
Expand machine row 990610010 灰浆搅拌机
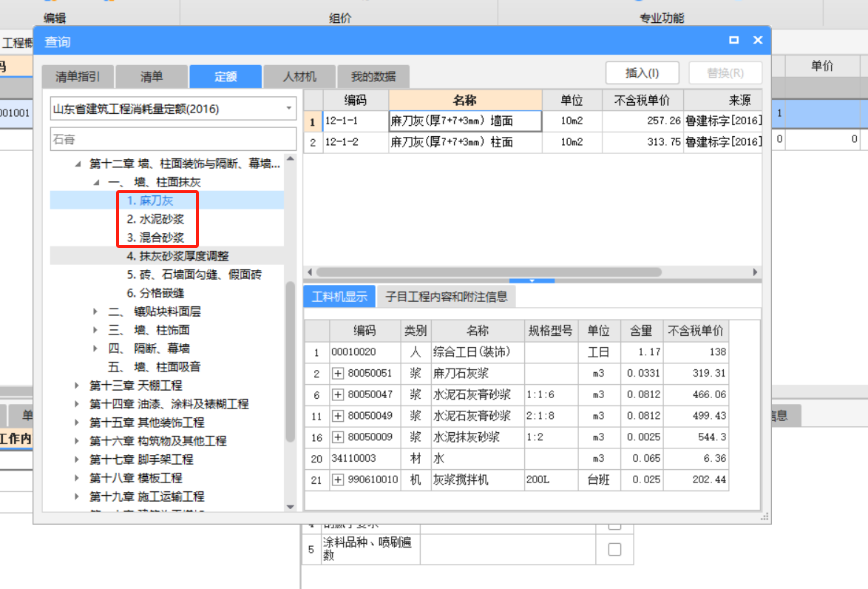pos(338,479)
